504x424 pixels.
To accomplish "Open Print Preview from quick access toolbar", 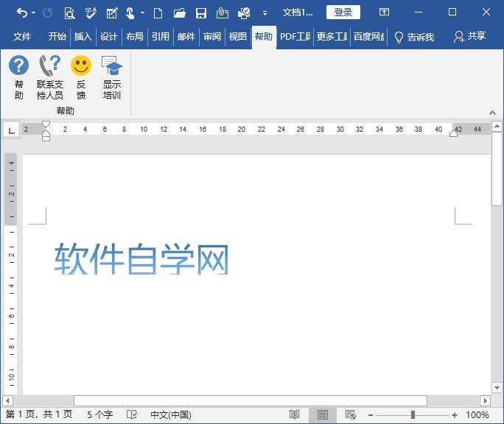I will coord(69,13).
